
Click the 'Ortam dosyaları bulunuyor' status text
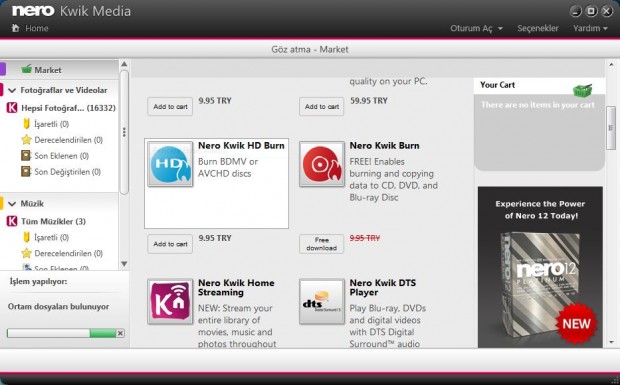59,307
